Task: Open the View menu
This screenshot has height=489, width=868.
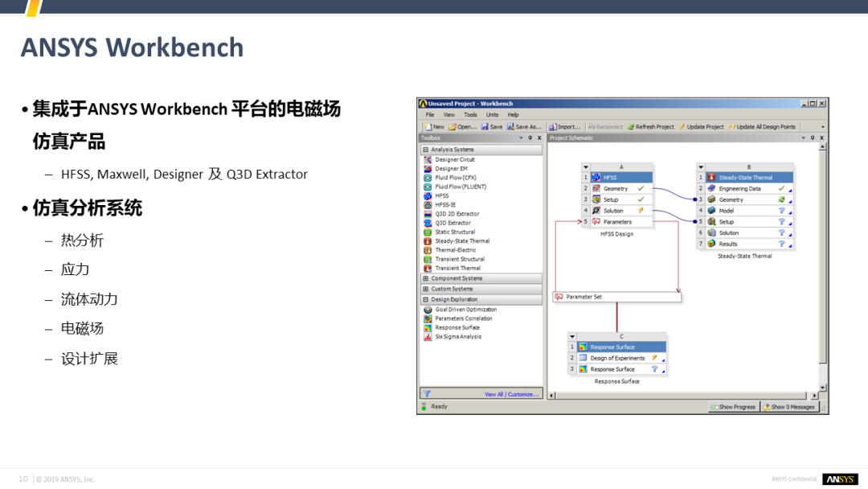Action: point(449,115)
